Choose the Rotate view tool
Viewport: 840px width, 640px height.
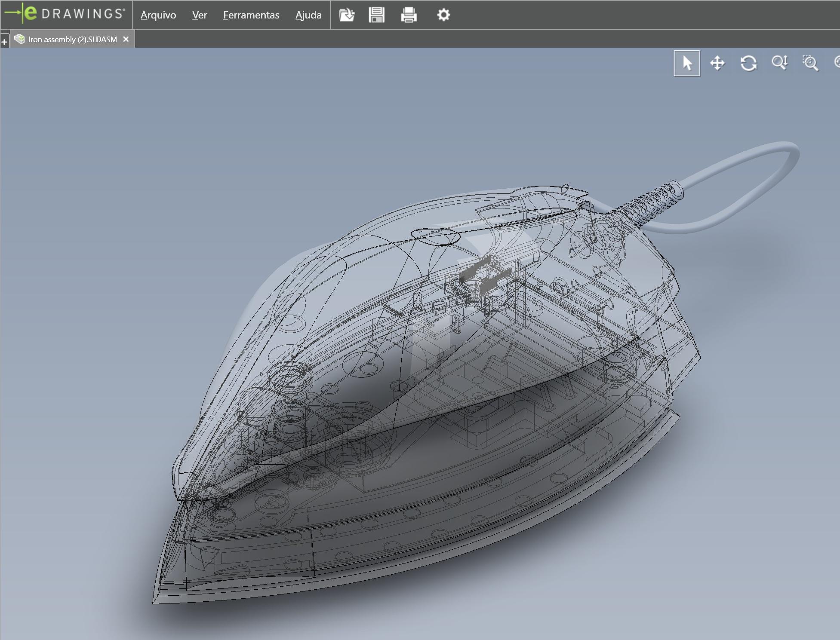point(748,64)
